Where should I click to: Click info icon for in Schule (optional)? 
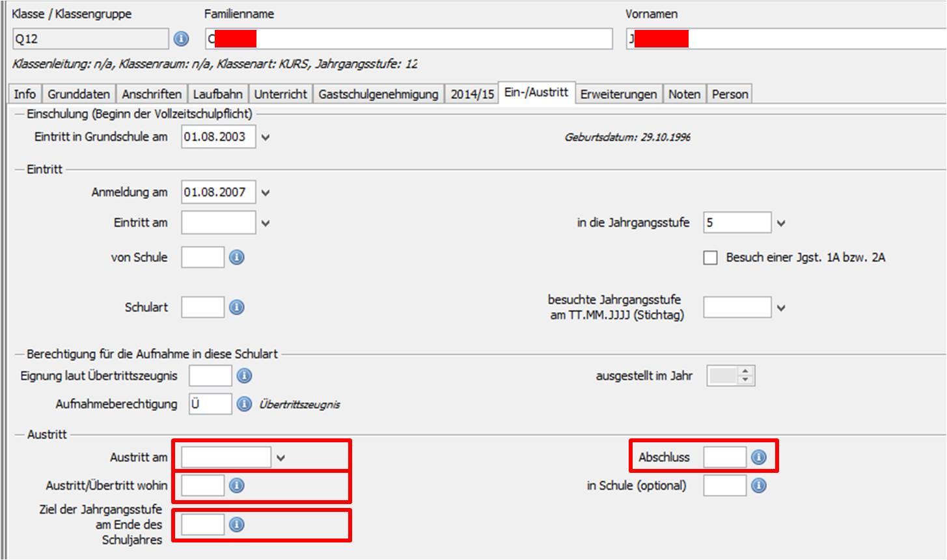759,485
